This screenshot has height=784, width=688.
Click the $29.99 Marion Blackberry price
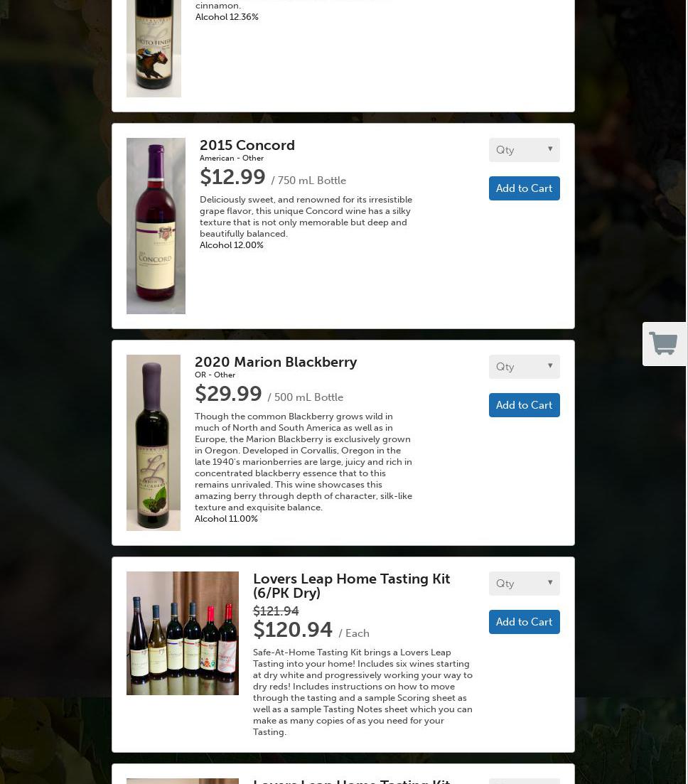pos(228,394)
